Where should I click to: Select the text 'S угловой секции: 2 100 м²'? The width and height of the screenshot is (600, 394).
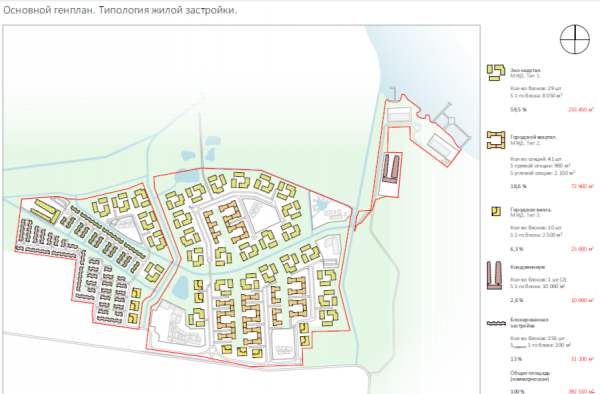tap(542, 173)
